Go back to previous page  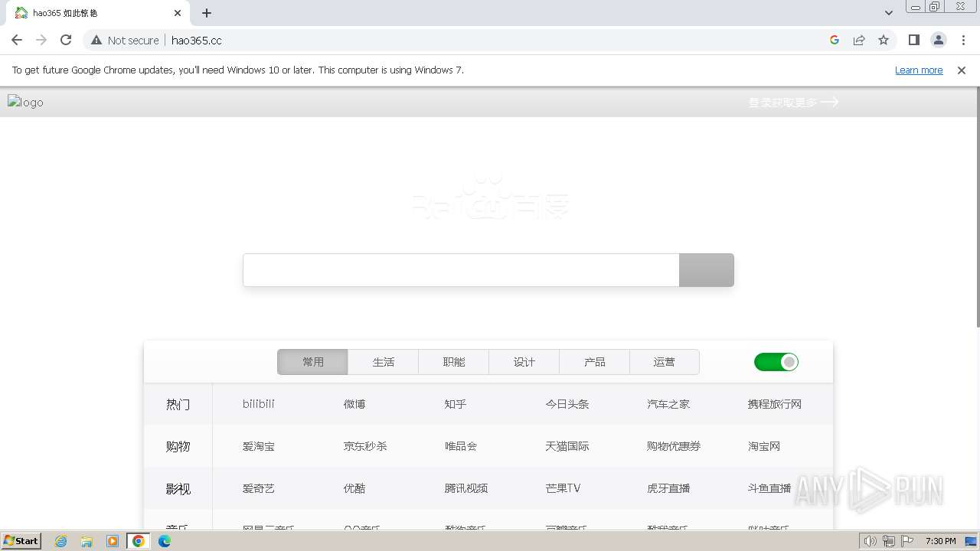click(x=17, y=40)
